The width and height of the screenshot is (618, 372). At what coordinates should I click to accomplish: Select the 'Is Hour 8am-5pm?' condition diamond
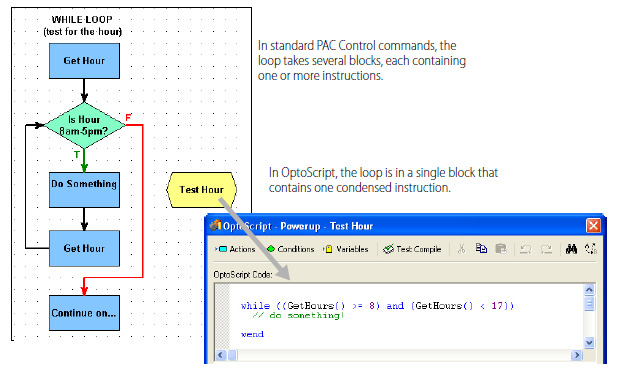[84, 125]
